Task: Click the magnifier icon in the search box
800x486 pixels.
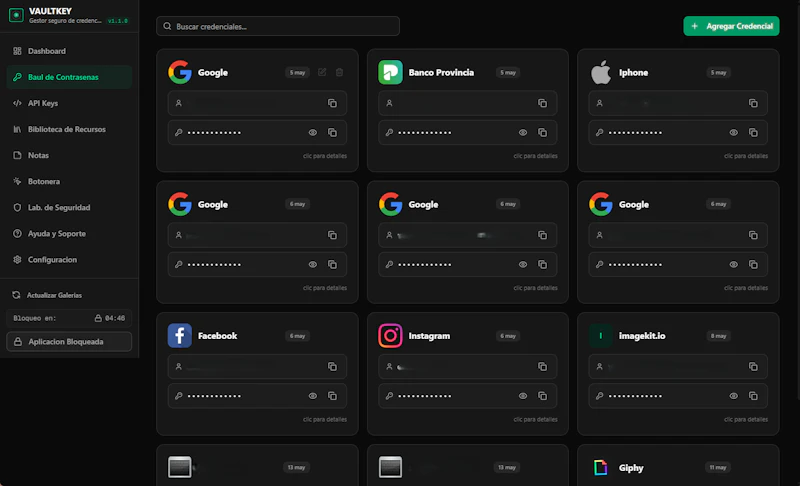Action: coord(167,26)
